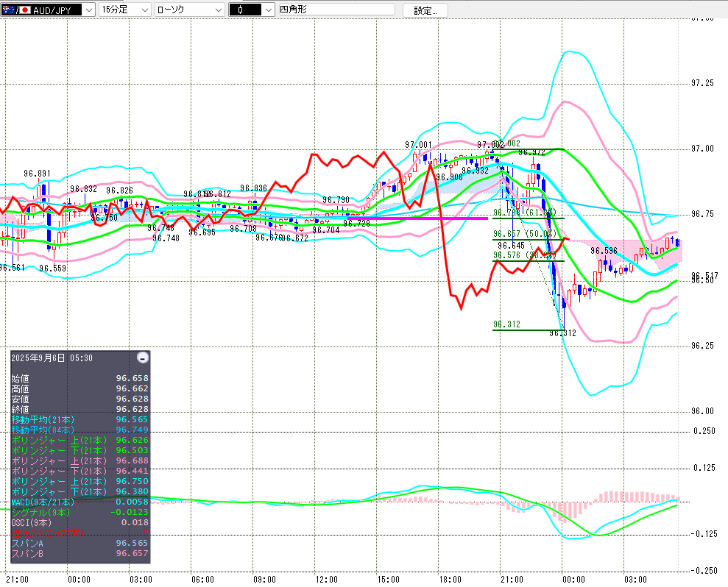Screen dimensions: 728x587
Task: Click the 96.972 price label
Action: [x=532, y=152]
